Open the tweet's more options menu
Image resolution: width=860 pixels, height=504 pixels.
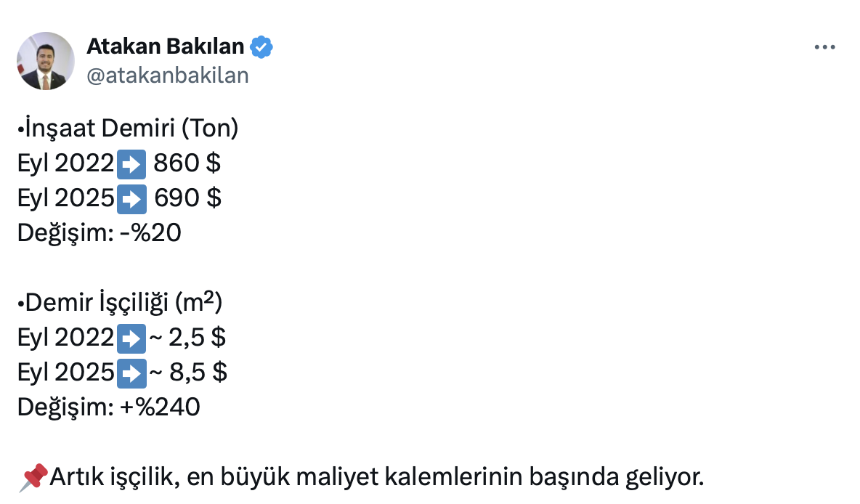click(x=824, y=47)
